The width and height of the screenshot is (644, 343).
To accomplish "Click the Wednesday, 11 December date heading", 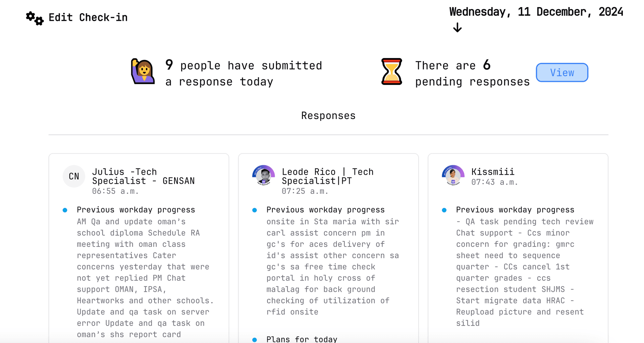I will click(x=536, y=12).
